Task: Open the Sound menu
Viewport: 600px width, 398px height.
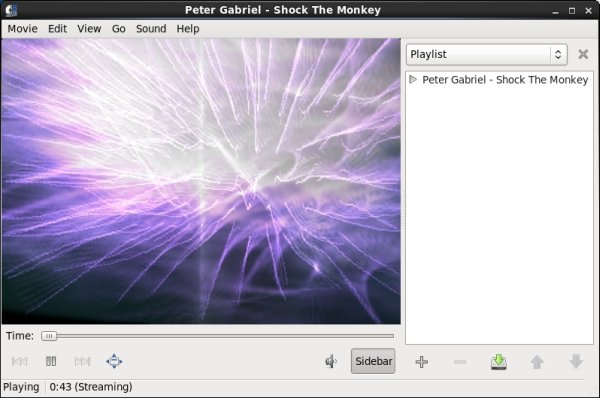Action: 151,29
